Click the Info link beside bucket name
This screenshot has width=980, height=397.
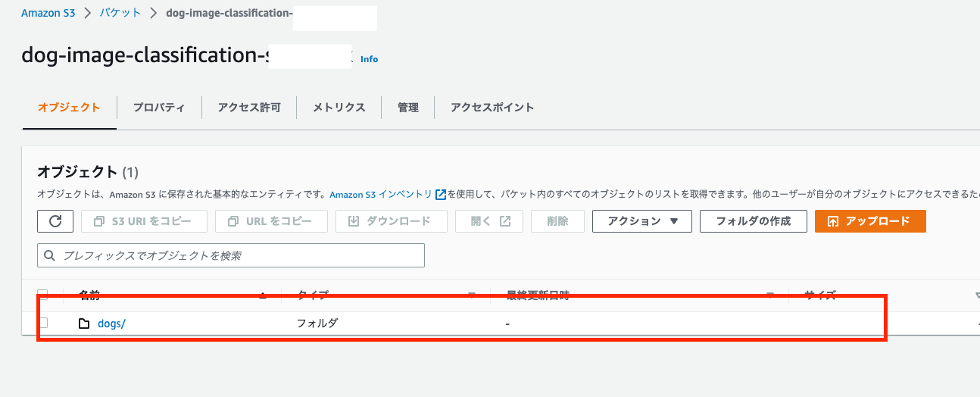pyautogui.click(x=370, y=59)
